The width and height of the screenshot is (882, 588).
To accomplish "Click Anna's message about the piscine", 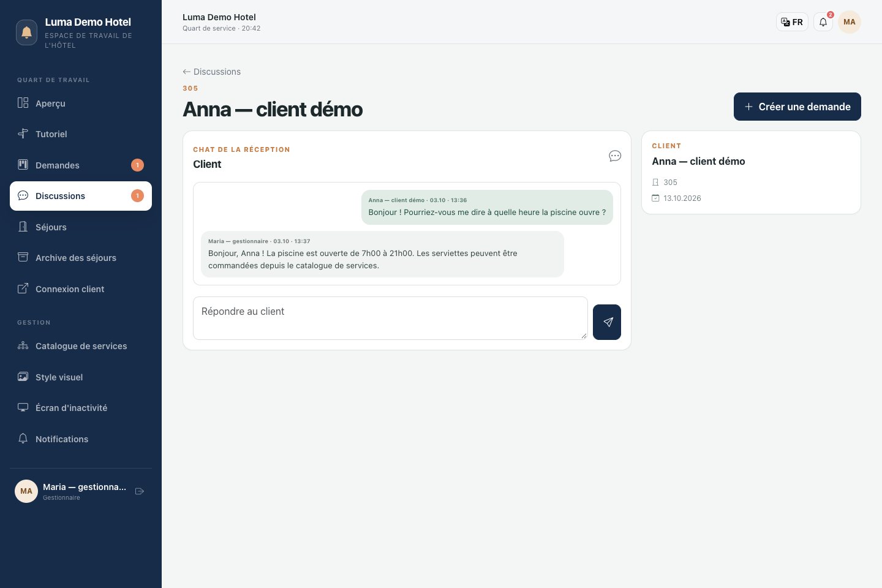I will pos(487,207).
